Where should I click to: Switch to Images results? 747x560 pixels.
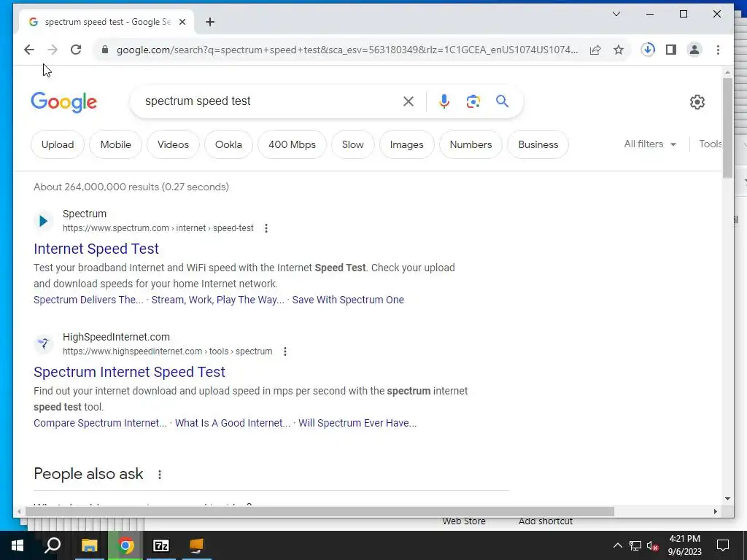point(407,145)
